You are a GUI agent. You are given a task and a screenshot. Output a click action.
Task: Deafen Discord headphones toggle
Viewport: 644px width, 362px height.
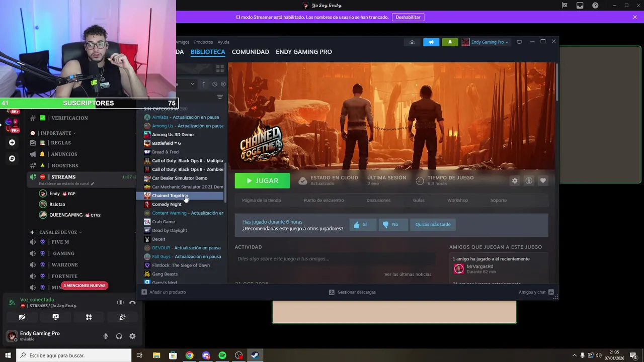click(x=119, y=336)
